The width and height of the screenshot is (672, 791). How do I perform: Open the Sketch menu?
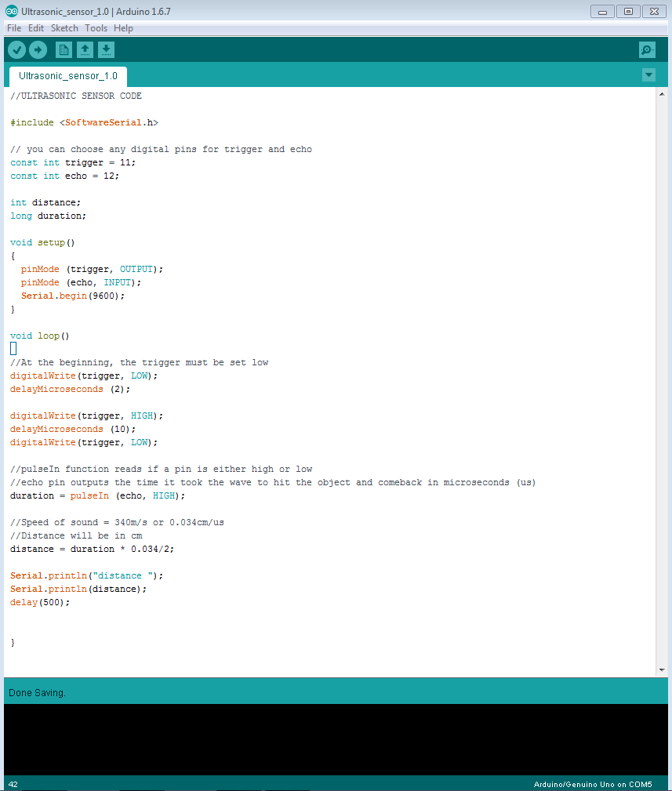[64, 28]
